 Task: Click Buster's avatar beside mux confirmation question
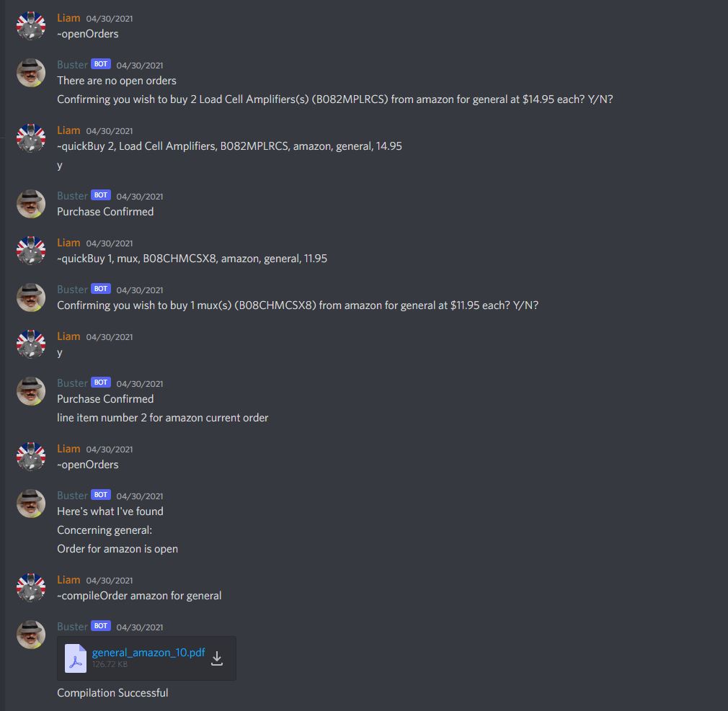(31, 298)
